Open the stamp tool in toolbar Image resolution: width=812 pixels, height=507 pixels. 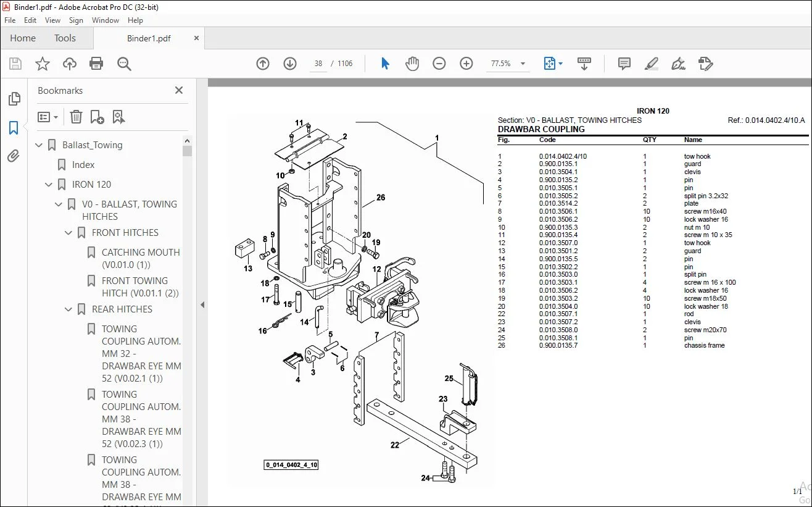[x=705, y=64]
